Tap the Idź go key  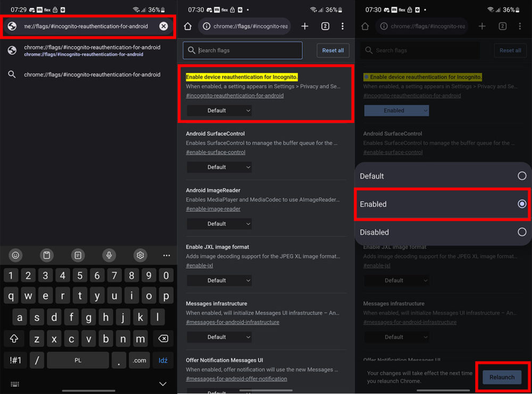163,361
